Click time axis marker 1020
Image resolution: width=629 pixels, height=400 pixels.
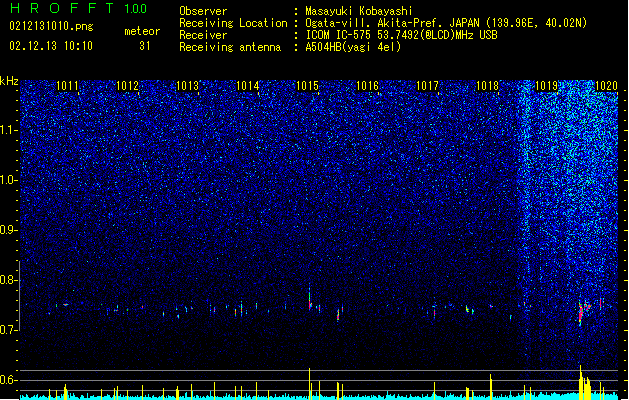pos(607,86)
